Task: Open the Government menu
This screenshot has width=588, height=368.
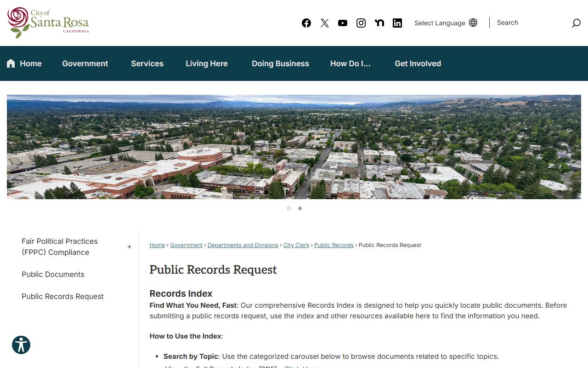Action: coord(85,63)
